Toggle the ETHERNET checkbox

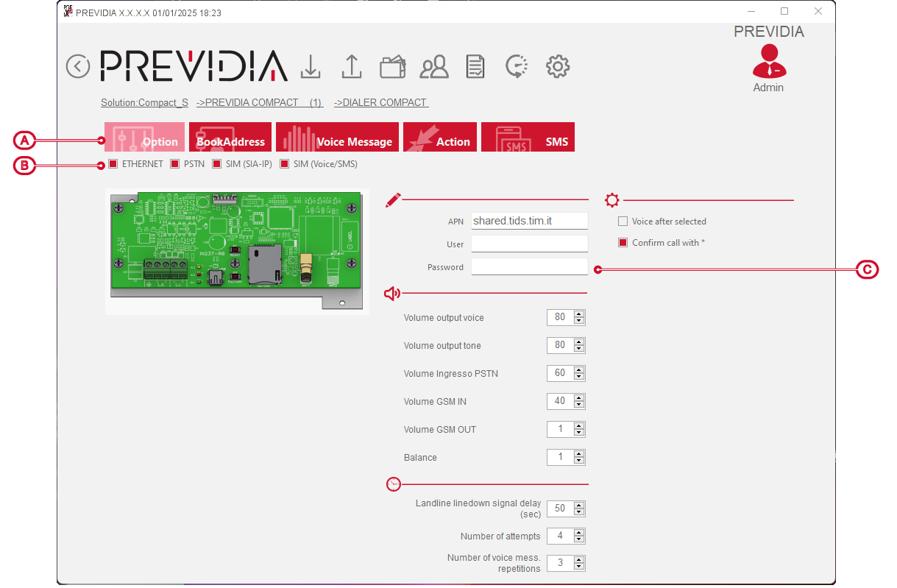click(x=113, y=164)
